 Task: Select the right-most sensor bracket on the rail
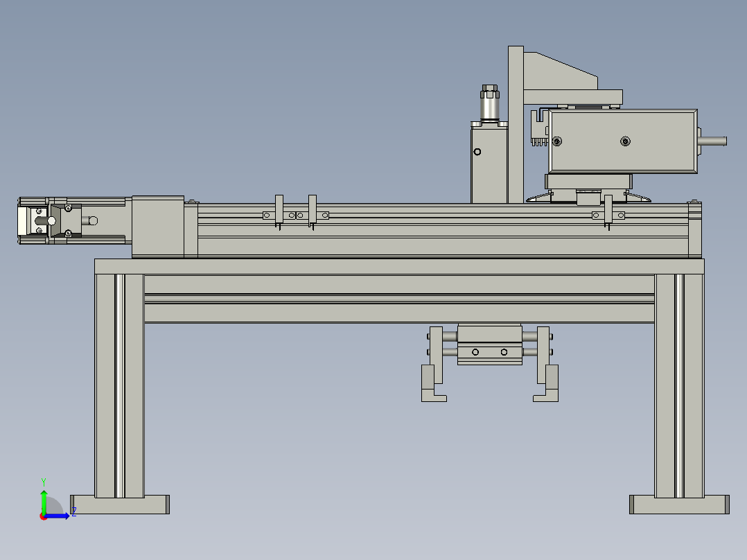click(x=608, y=213)
